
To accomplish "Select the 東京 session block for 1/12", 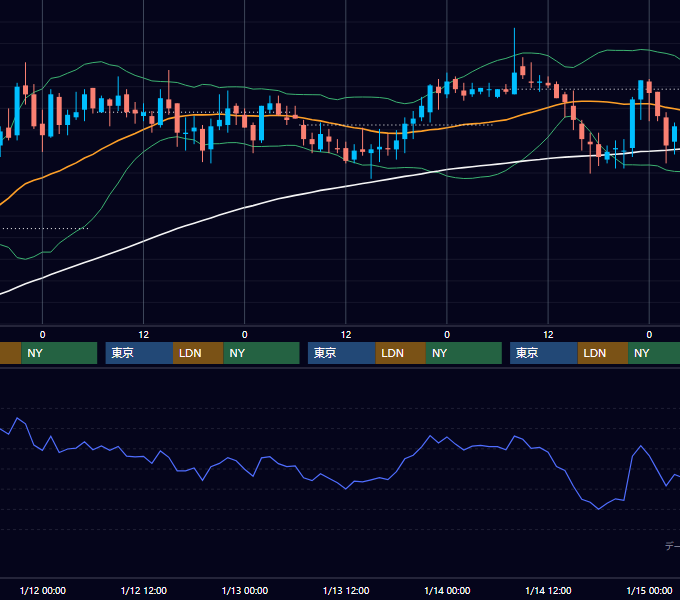I will pos(139,353).
